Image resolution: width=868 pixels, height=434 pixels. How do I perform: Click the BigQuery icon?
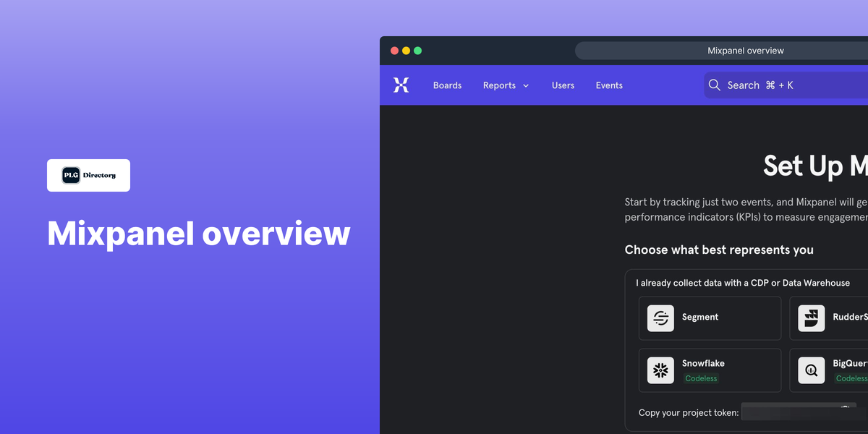[x=811, y=370]
